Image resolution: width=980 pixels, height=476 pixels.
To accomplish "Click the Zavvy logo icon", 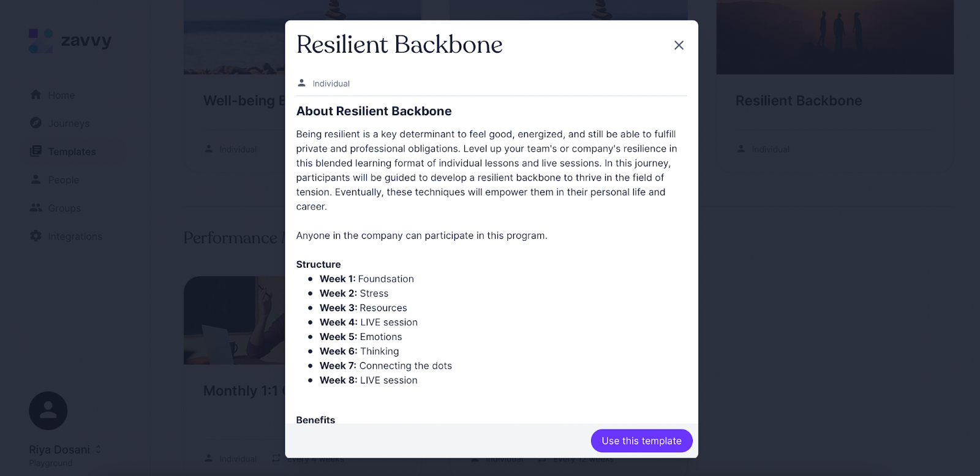I will point(40,40).
